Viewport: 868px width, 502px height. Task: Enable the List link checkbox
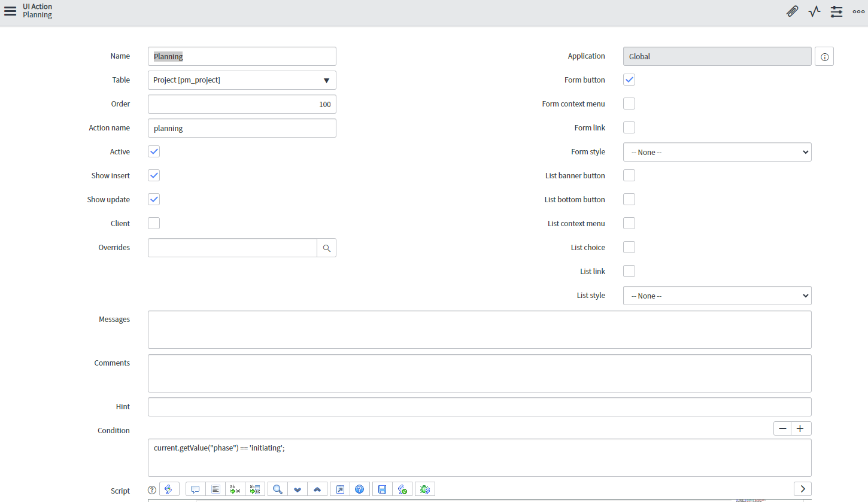(x=629, y=271)
